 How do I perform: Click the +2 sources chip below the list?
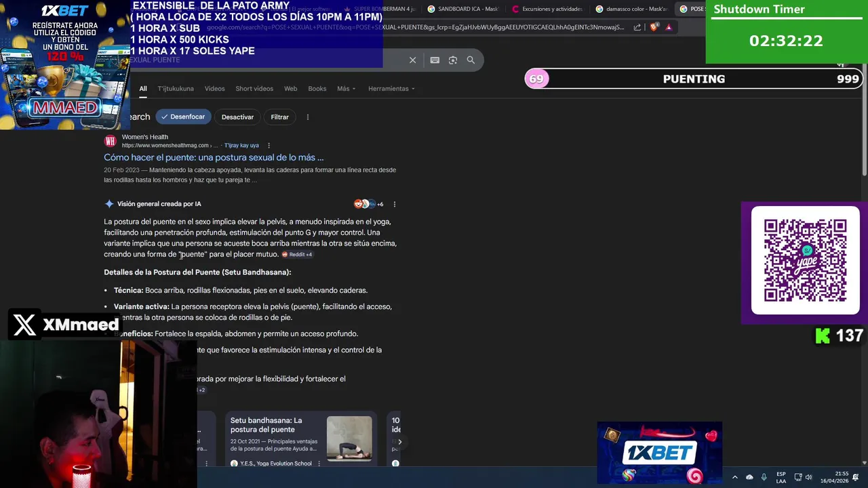[x=201, y=390]
